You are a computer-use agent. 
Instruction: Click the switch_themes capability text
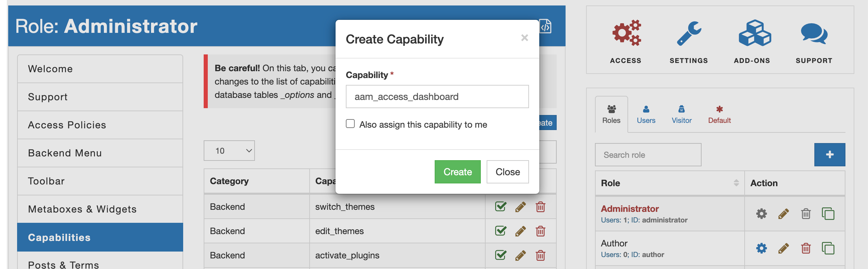click(x=345, y=207)
